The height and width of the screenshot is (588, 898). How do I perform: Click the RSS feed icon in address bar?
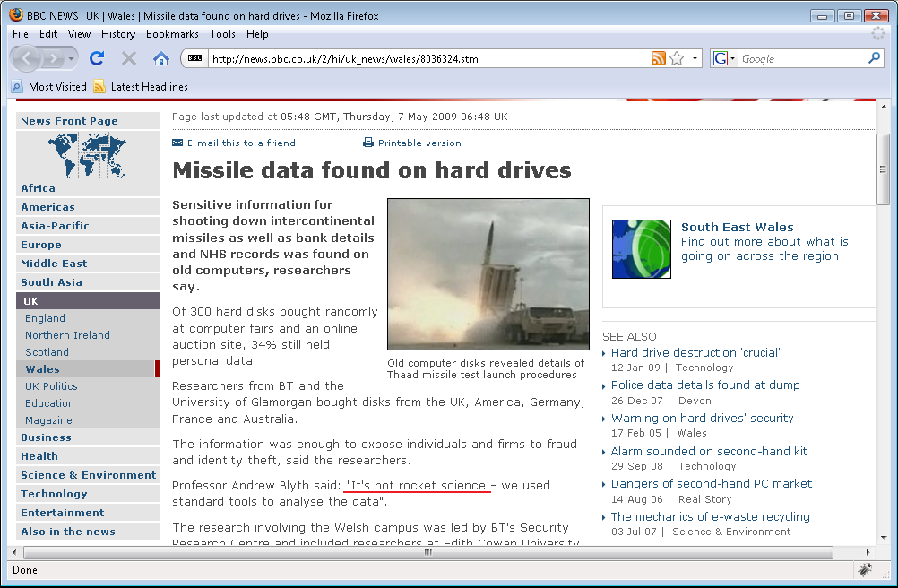coord(659,58)
